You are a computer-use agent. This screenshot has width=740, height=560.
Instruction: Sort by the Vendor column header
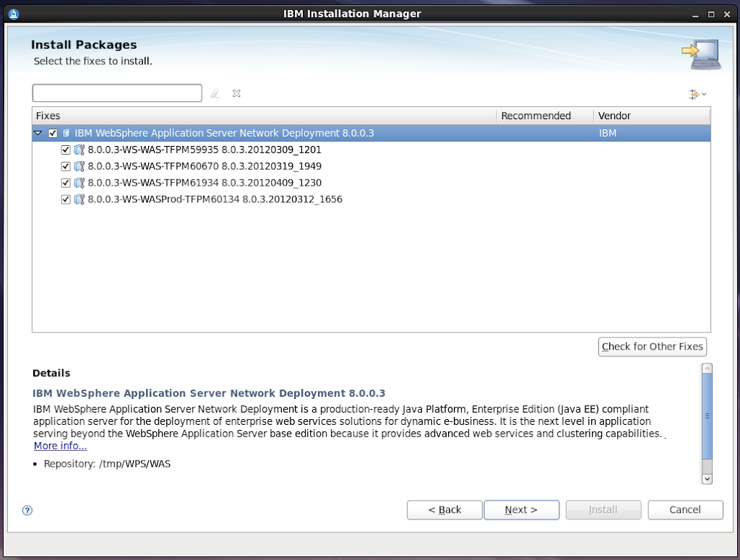coord(650,116)
